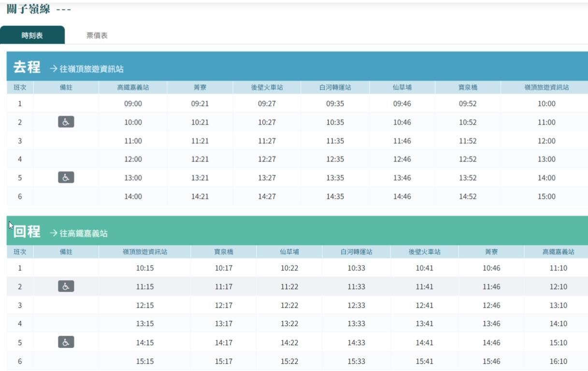Click the 12:35 白河轉運站 time cell
Image resolution: width=588 pixels, height=371 pixels.
pos(335,159)
